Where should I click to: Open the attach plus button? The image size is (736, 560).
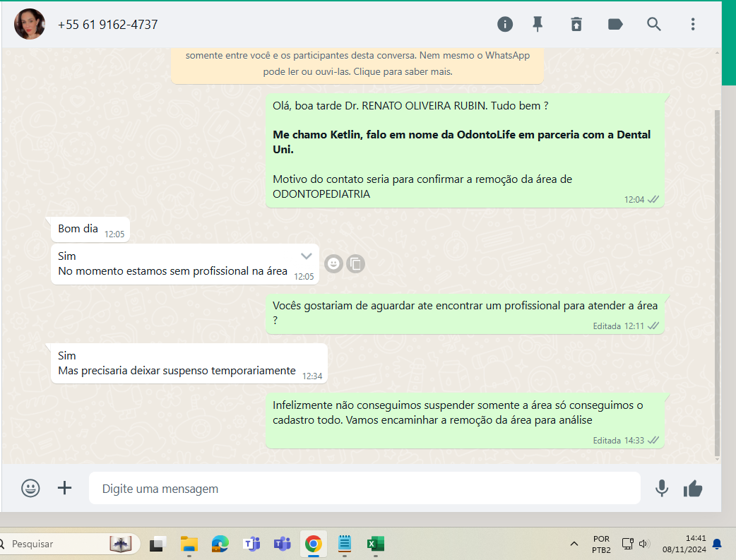[x=65, y=488]
